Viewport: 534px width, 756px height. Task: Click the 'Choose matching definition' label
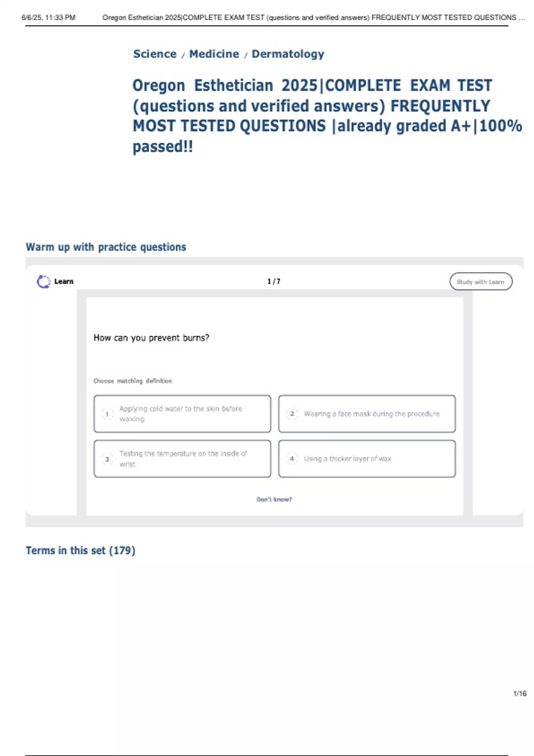(133, 381)
